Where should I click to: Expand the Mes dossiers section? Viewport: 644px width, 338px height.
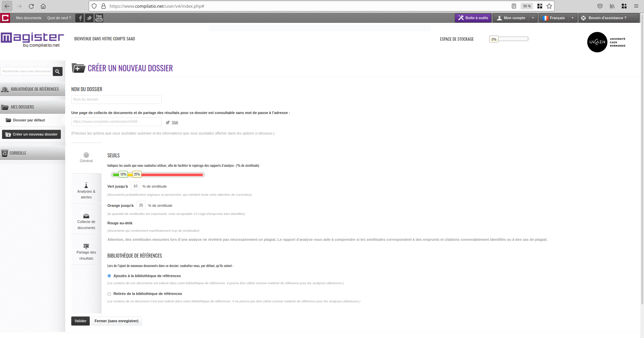pos(33,107)
